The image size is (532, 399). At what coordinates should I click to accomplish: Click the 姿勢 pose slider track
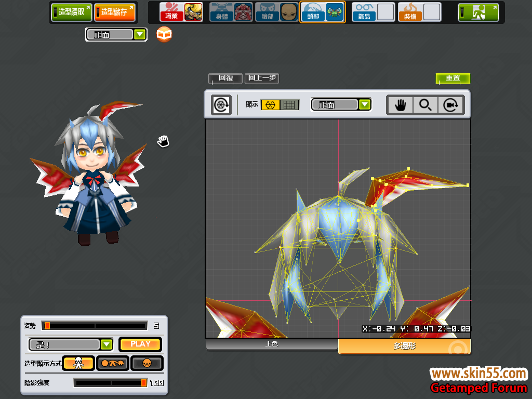pos(95,326)
